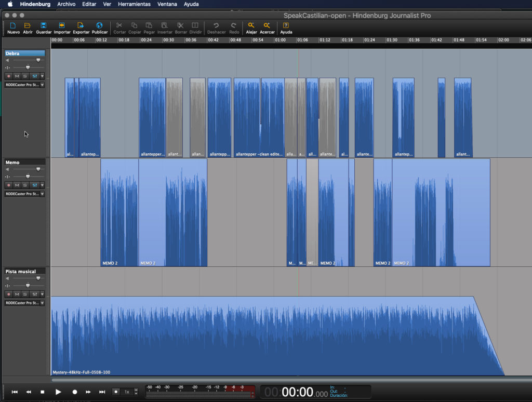
Task: Start playback with the play button
Action: [58, 392]
